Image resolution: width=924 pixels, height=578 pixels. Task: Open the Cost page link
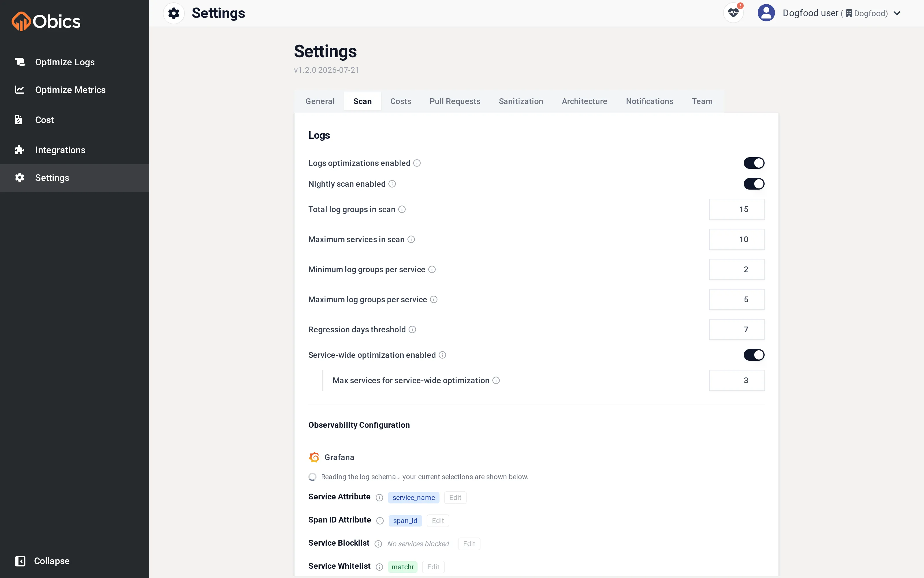pos(44,120)
